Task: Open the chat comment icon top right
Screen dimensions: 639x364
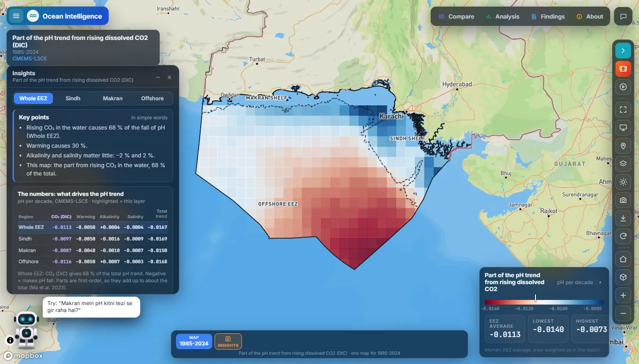Action: point(623,16)
